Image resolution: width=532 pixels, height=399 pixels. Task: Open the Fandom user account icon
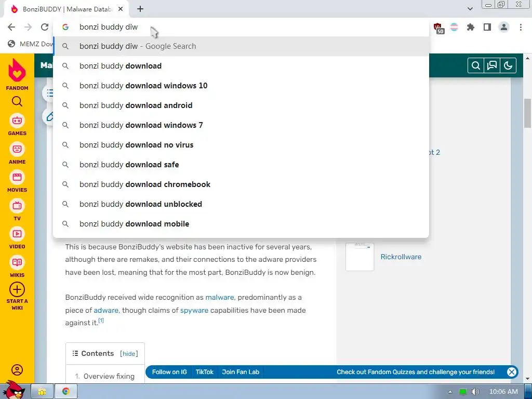[17, 370]
